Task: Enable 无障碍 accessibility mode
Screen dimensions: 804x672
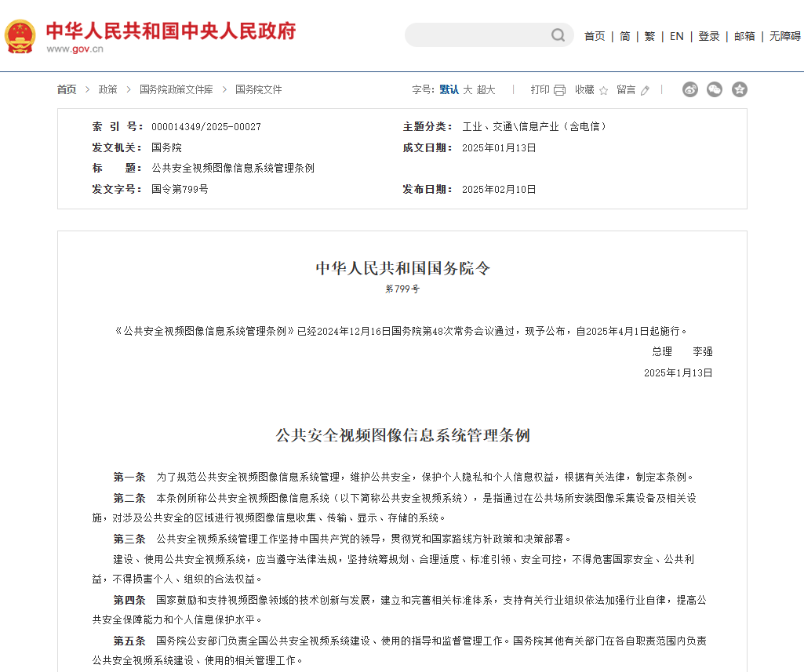Action: tap(784, 36)
